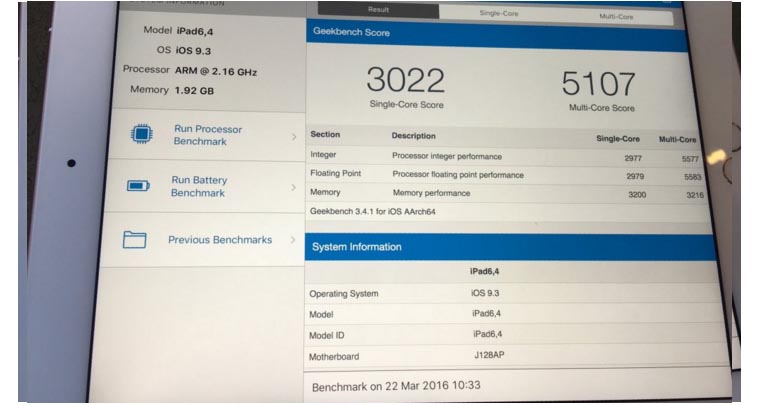760x405 pixels.
Task: Start Run Battery Benchmark
Action: [199, 187]
